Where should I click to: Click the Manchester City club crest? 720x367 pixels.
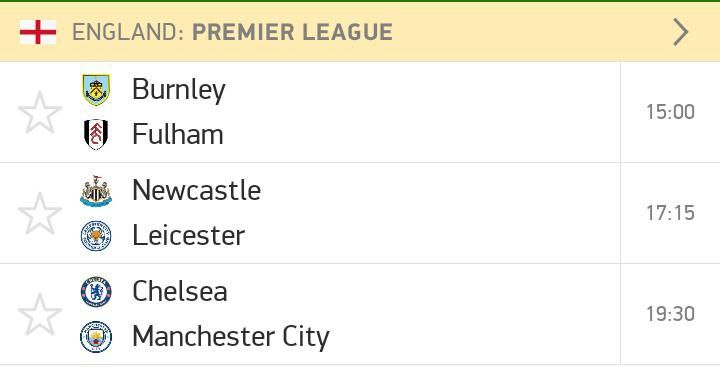point(96,337)
